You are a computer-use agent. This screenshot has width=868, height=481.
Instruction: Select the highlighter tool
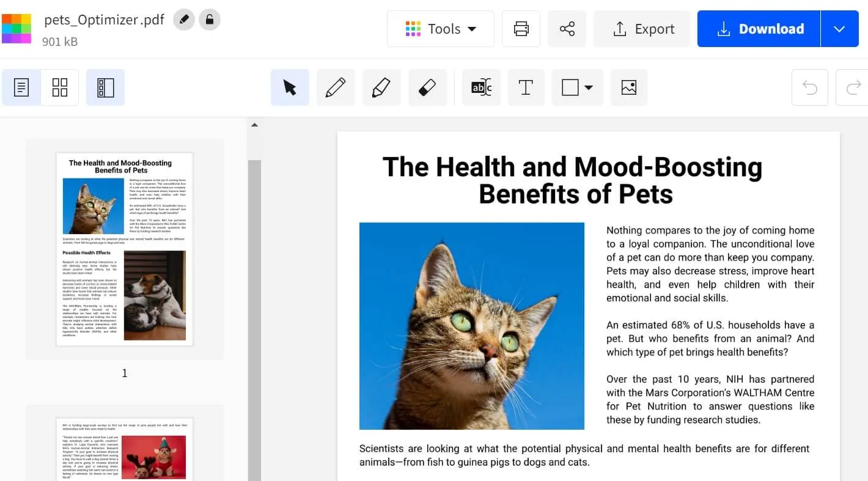pyautogui.click(x=381, y=87)
